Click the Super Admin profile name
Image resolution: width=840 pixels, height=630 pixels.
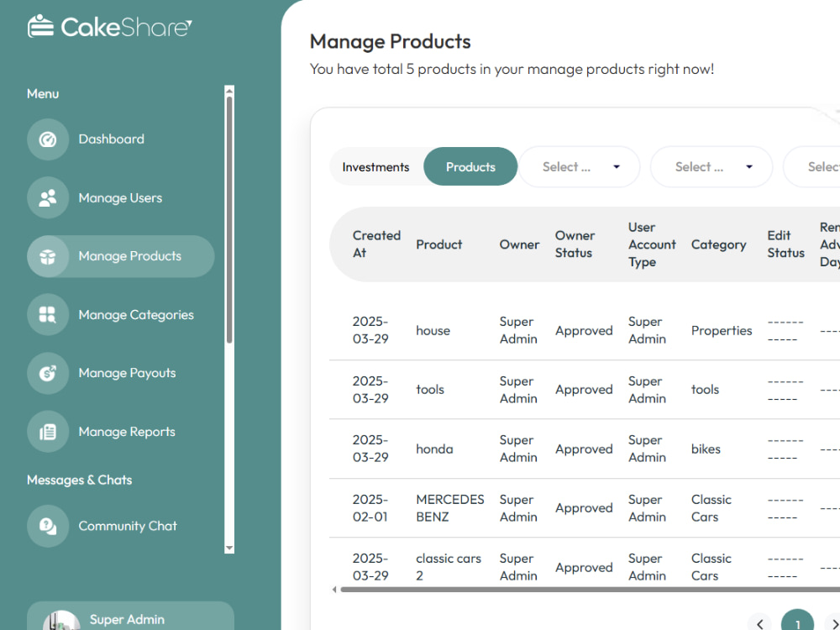click(x=127, y=619)
